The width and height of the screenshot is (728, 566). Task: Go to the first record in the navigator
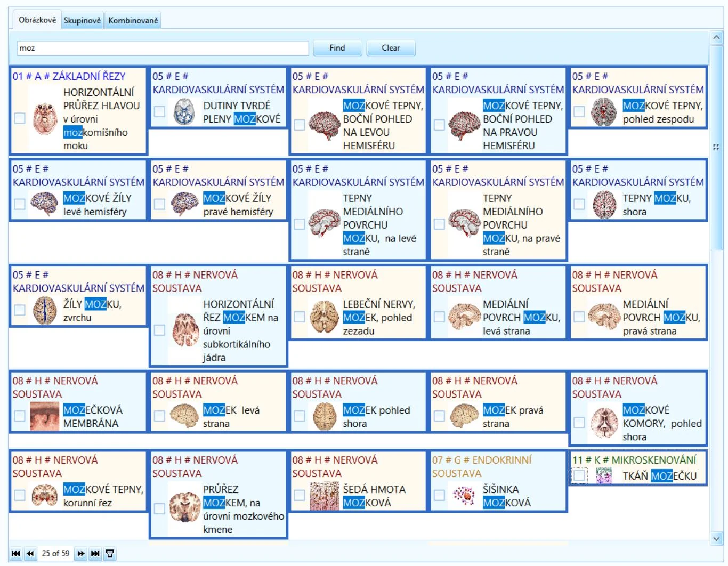16,554
